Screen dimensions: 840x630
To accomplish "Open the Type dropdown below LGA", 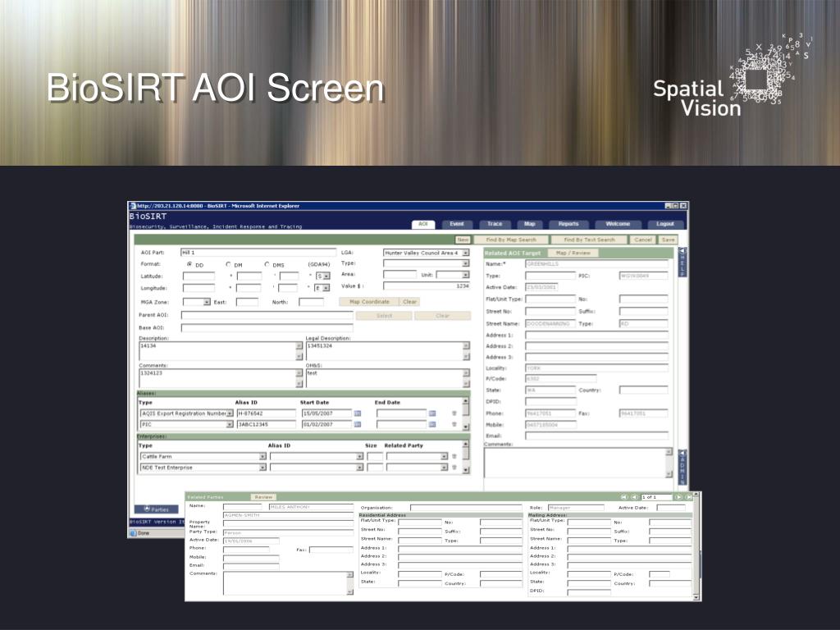I will pyautogui.click(x=466, y=263).
